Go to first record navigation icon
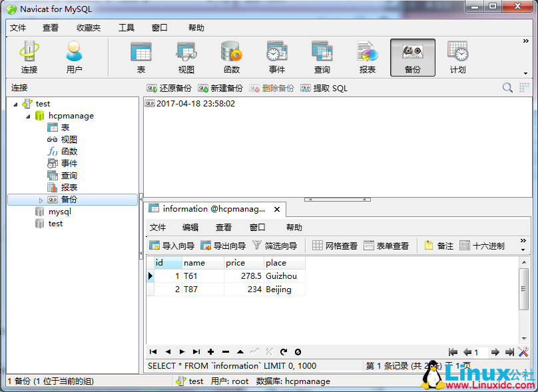538x392 pixels. 153,351
